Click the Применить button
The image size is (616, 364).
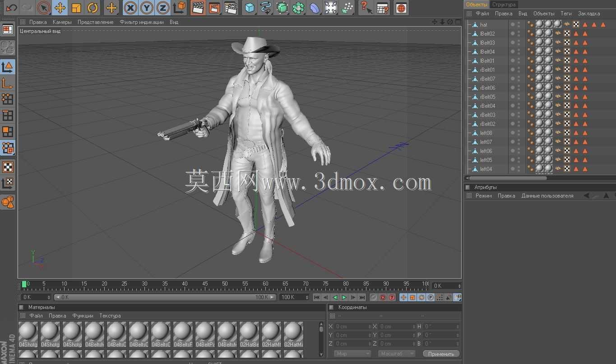tap(441, 354)
